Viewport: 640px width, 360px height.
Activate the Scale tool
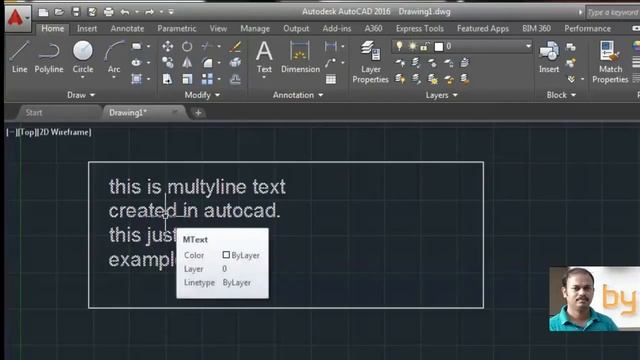point(187,79)
